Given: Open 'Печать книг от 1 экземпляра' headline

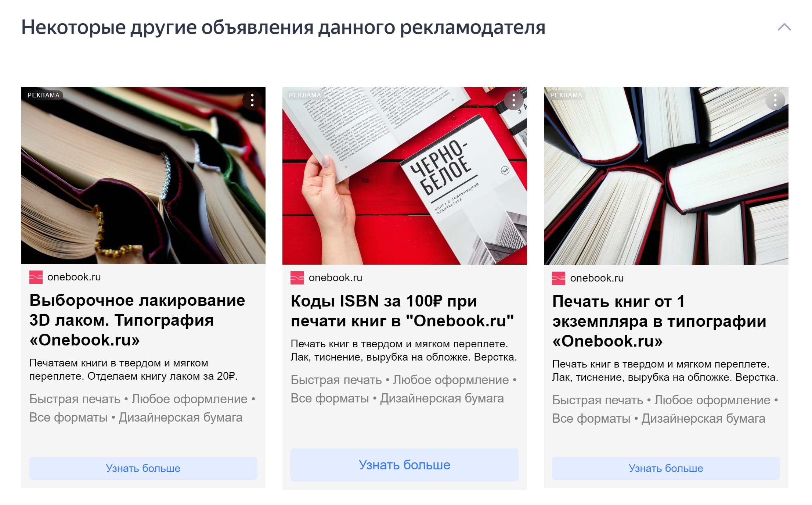Looking at the screenshot, I should click(659, 321).
